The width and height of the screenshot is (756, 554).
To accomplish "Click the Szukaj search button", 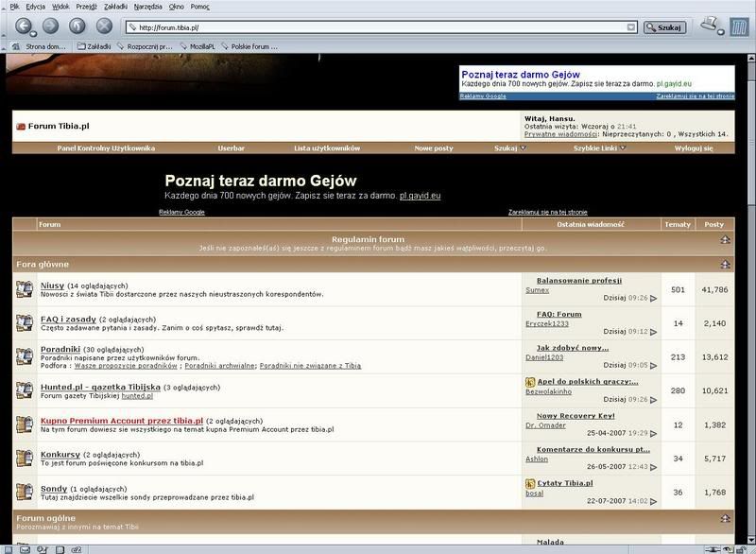I will [664, 27].
